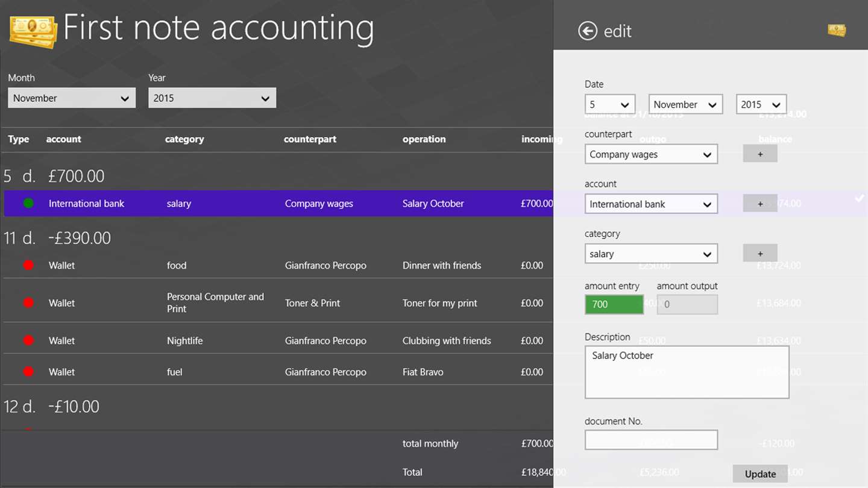Click the account column header
The image size is (868, 488).
point(63,139)
